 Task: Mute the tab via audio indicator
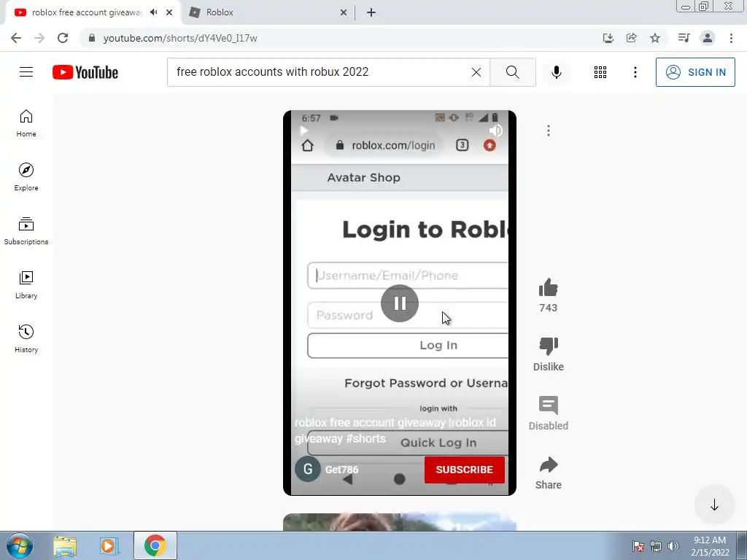pyautogui.click(x=153, y=12)
